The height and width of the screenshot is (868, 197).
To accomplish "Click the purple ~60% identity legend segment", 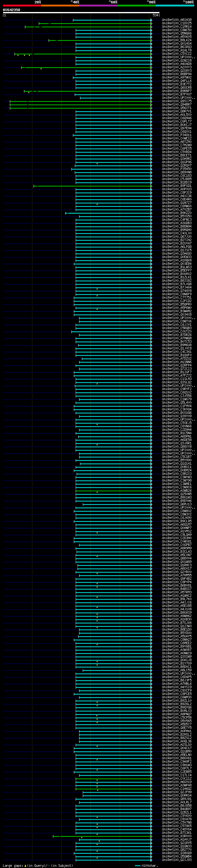I will (x=98, y=6).
